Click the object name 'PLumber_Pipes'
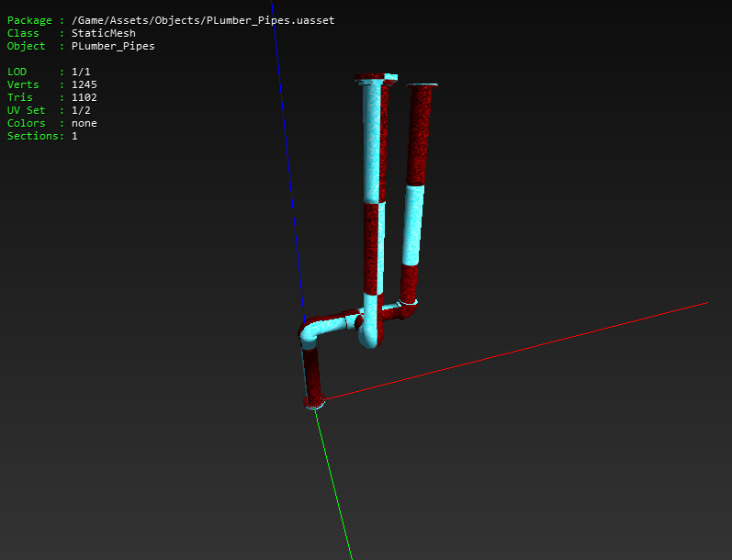This screenshot has height=560, width=732. pos(113,46)
